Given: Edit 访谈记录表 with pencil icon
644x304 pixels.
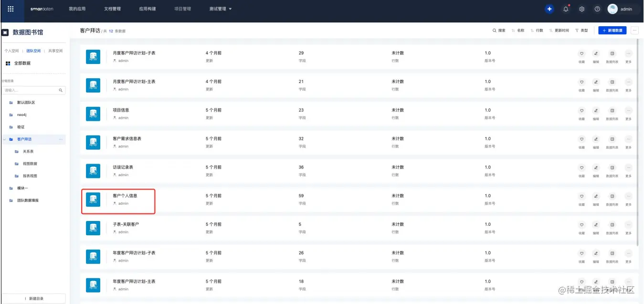Looking at the screenshot, I should [596, 168].
